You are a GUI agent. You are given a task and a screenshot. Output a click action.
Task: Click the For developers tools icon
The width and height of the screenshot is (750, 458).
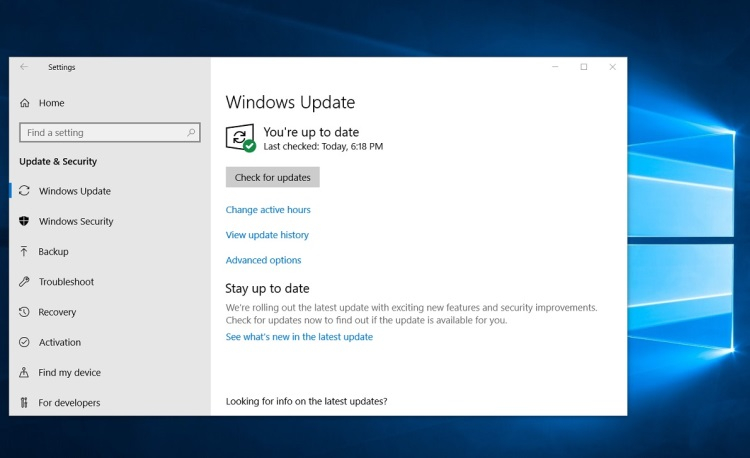tap(24, 403)
